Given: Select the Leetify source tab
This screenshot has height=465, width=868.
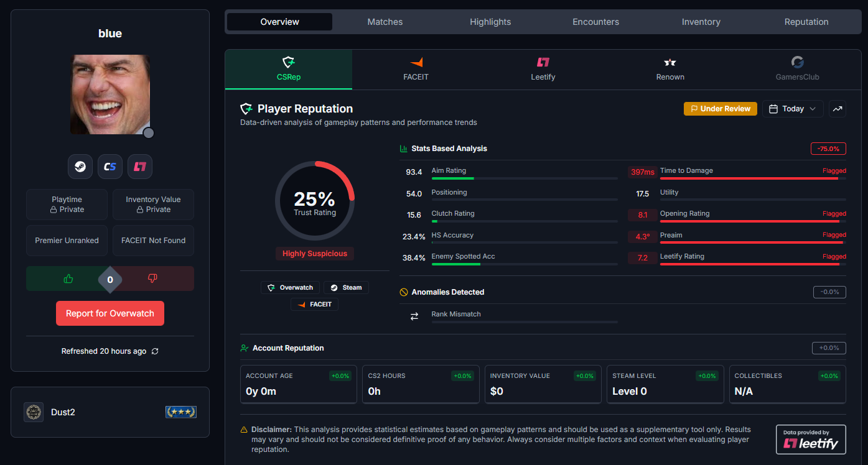Looking at the screenshot, I should pyautogui.click(x=543, y=70).
